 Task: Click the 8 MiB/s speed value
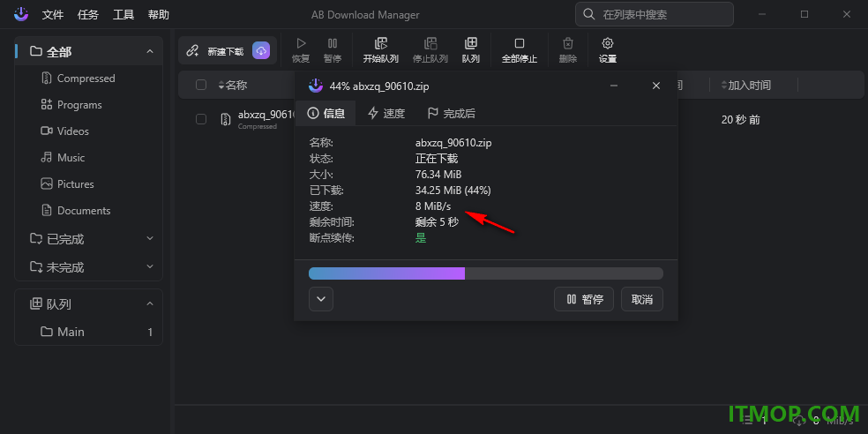[x=433, y=206]
